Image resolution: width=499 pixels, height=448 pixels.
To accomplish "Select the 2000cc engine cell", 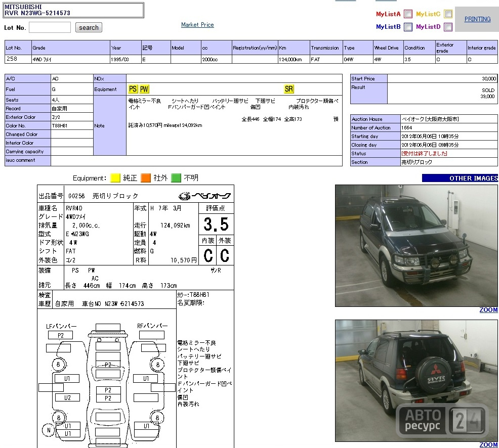I will tap(217, 59).
